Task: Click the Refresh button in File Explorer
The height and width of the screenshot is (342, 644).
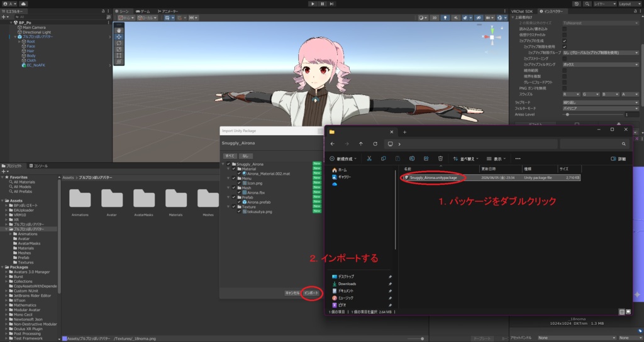Action: (375, 144)
